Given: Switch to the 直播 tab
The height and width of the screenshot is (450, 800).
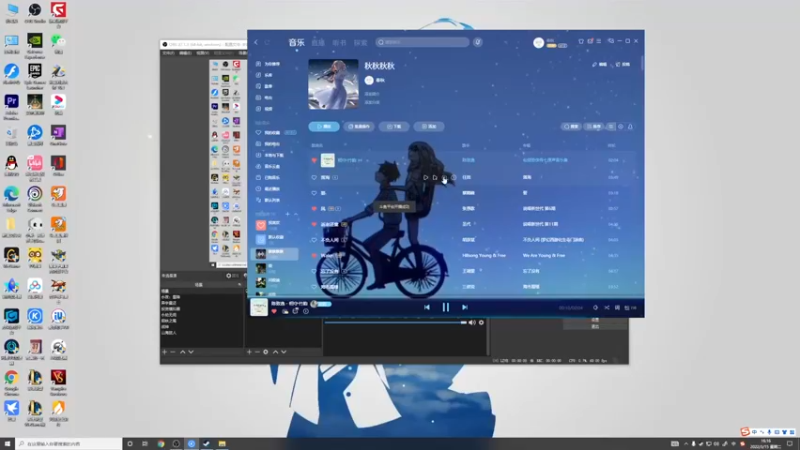Looking at the screenshot, I should tap(318, 43).
